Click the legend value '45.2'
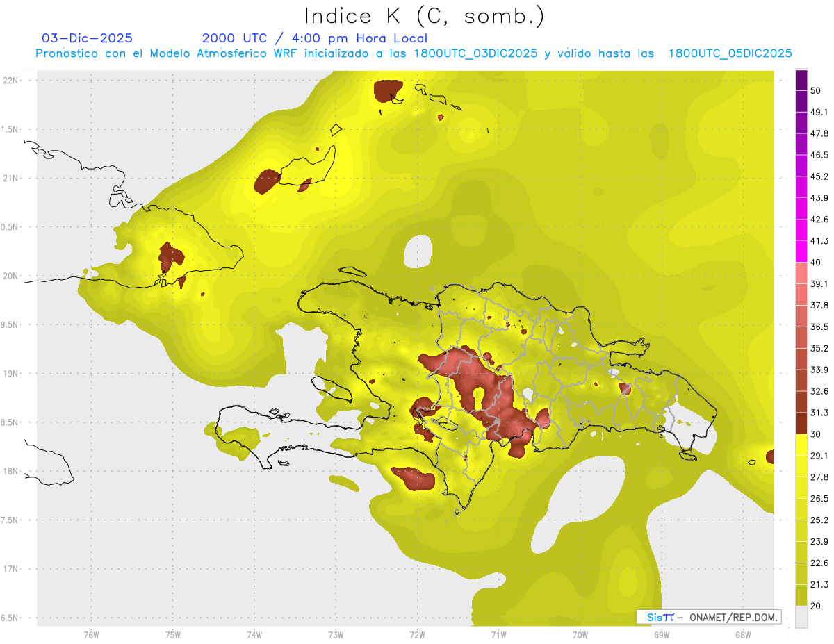Viewport: 834px width, 644px height. coord(819,176)
